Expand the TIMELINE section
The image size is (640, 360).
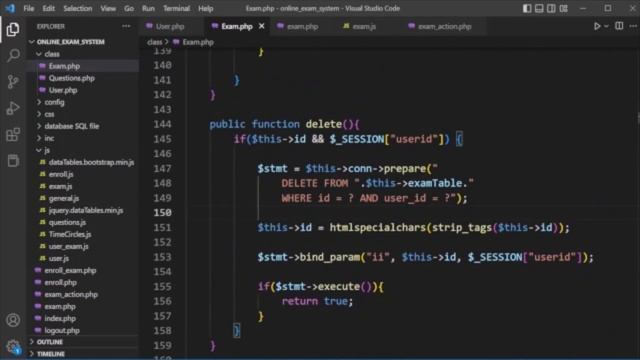[51, 354]
